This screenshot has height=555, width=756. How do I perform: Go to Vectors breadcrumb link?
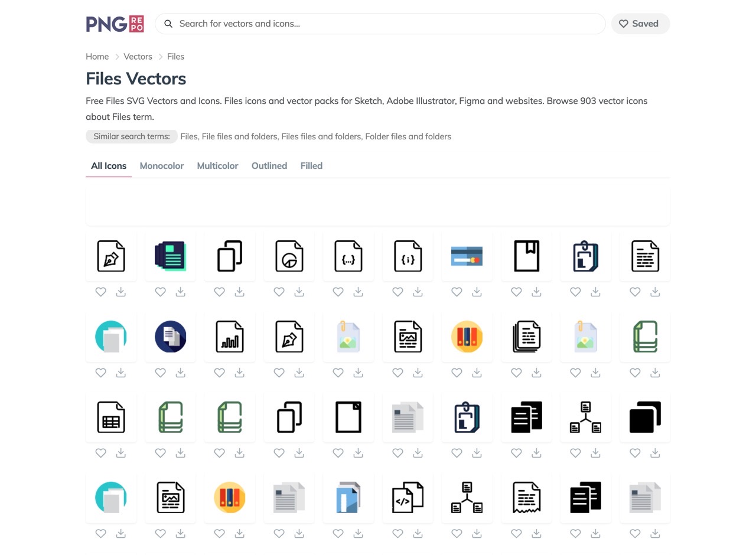(138, 57)
